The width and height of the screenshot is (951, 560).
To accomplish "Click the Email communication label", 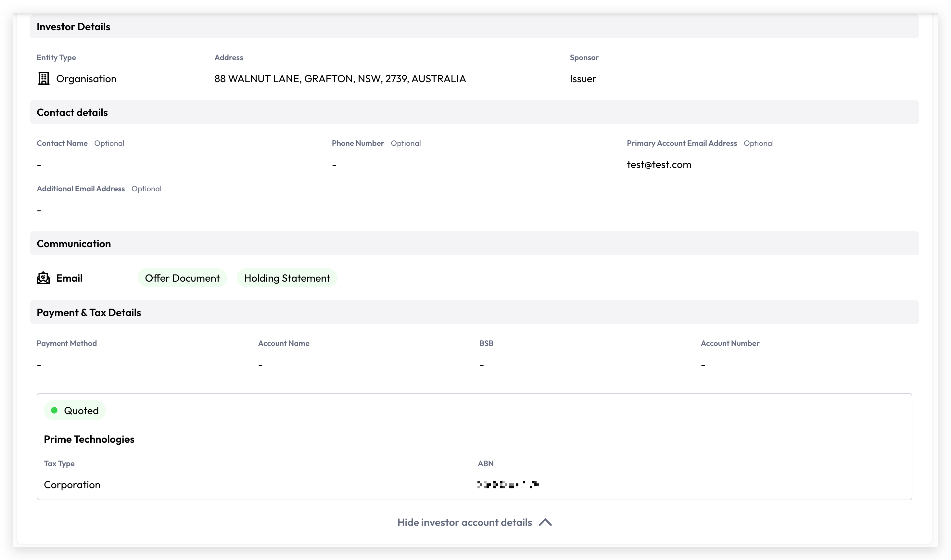I will pyautogui.click(x=70, y=278).
